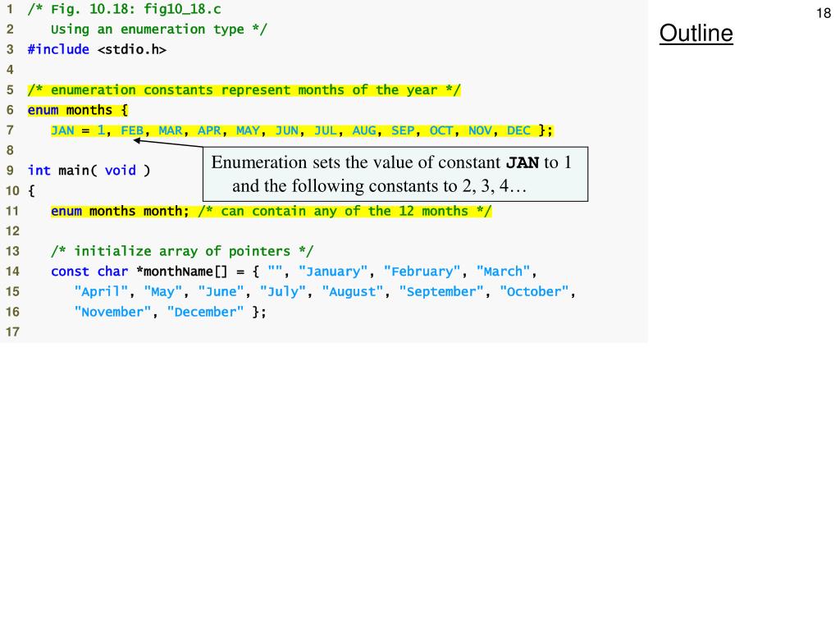Click <stdio.h> on line 3
The height and width of the screenshot is (630, 840).
[x=132, y=49]
